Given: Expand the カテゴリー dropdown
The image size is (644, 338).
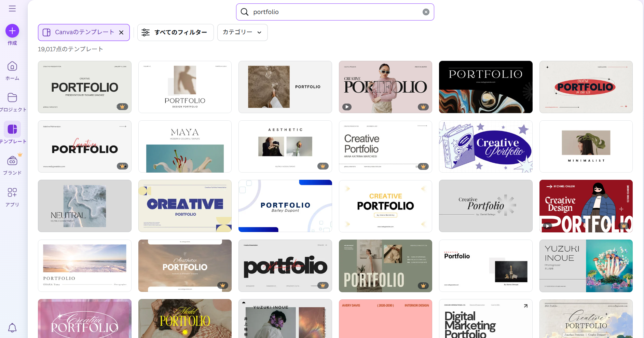Looking at the screenshot, I should click(243, 32).
